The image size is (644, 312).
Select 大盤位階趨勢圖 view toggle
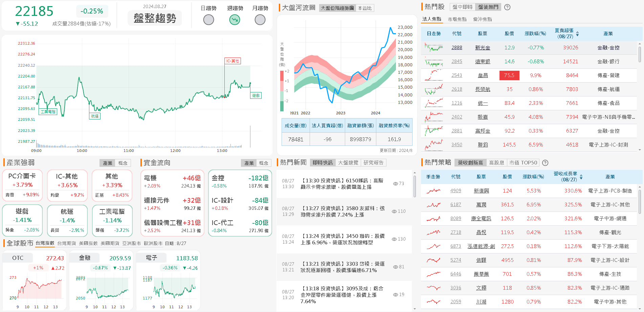pos(337,8)
